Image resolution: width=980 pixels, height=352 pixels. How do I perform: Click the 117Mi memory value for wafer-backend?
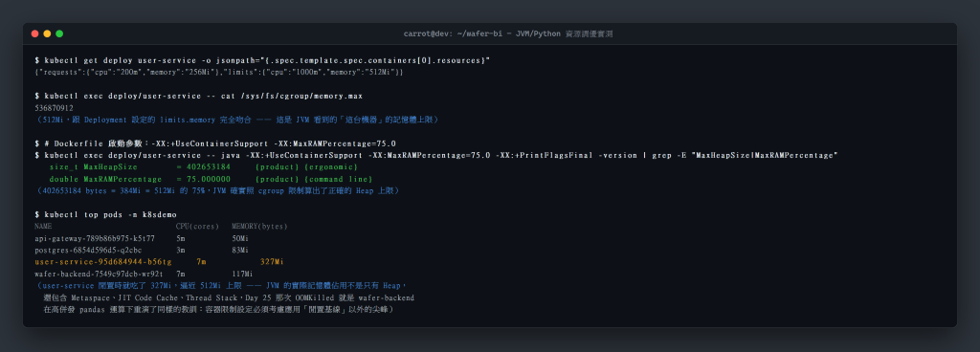(x=242, y=274)
